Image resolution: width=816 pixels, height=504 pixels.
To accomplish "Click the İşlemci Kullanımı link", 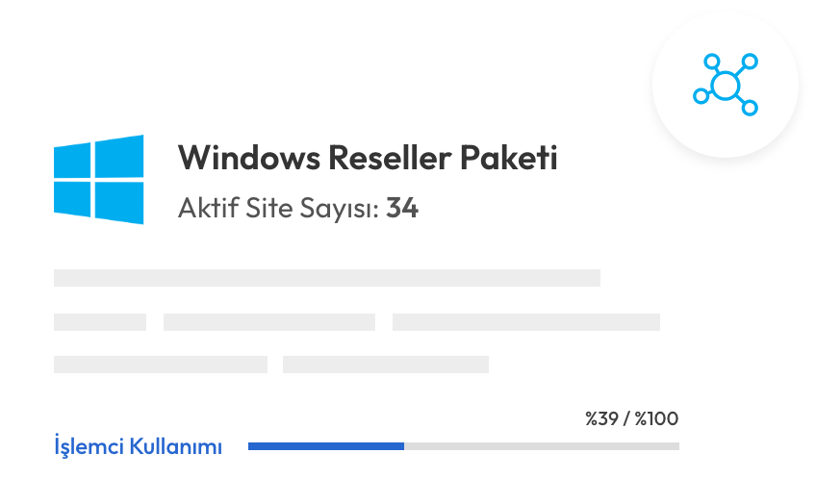I will point(138,446).
